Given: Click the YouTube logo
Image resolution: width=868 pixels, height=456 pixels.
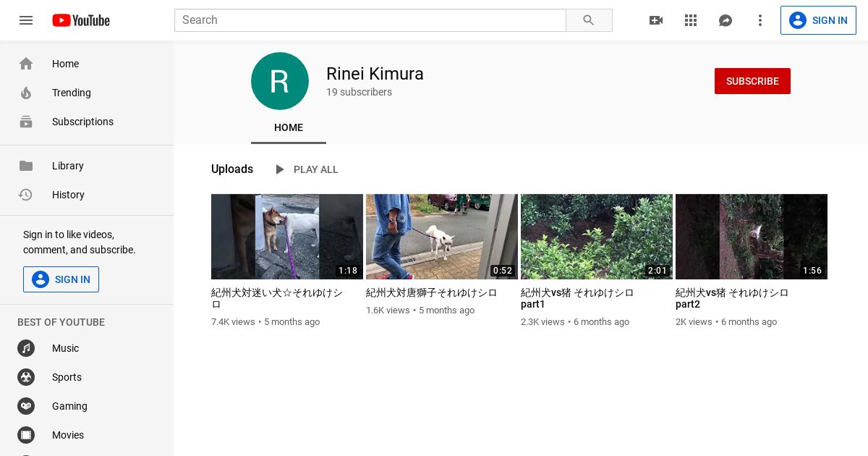Looking at the screenshot, I should coord(81,20).
